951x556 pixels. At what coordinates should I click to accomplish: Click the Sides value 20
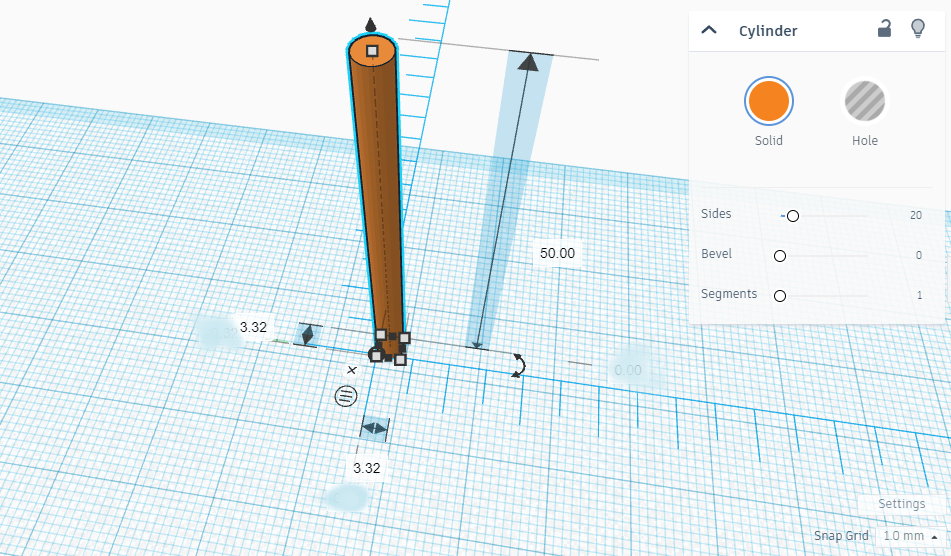tap(916, 215)
